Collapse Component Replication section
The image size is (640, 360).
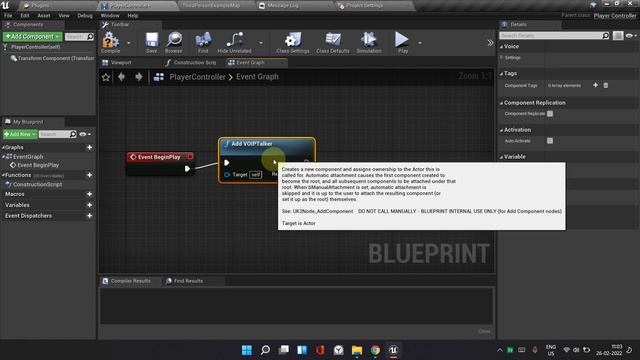[502, 103]
